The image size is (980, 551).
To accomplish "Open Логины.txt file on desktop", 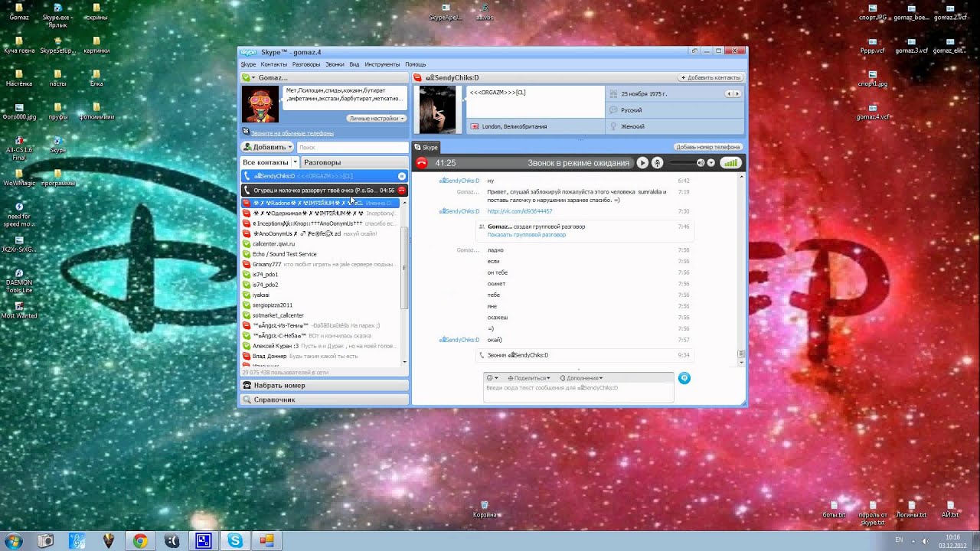I will (x=911, y=510).
